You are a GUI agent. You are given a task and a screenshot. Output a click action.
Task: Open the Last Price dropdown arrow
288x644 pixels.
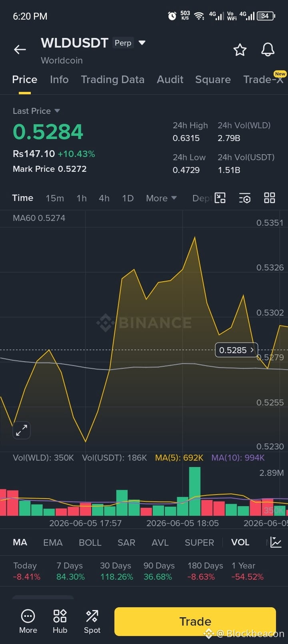point(57,111)
